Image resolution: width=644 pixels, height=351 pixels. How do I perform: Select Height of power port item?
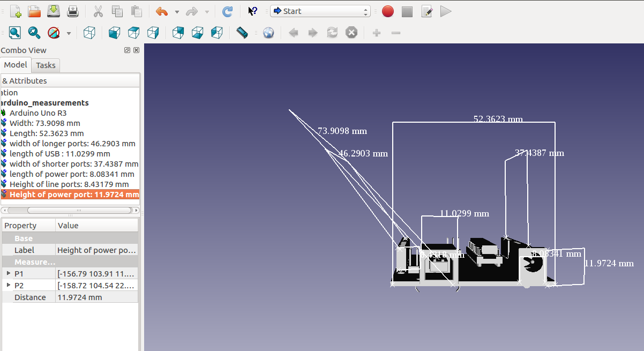(70, 195)
